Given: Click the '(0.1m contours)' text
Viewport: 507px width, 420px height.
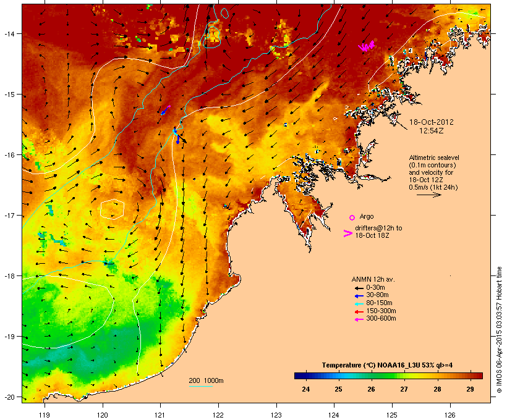Looking at the screenshot, I should click(432, 165).
